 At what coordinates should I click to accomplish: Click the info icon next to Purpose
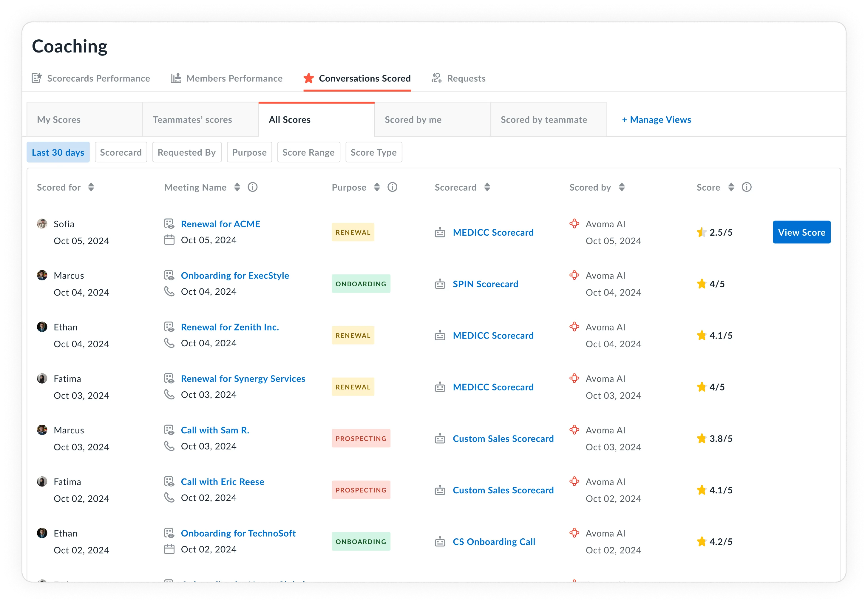[393, 187]
